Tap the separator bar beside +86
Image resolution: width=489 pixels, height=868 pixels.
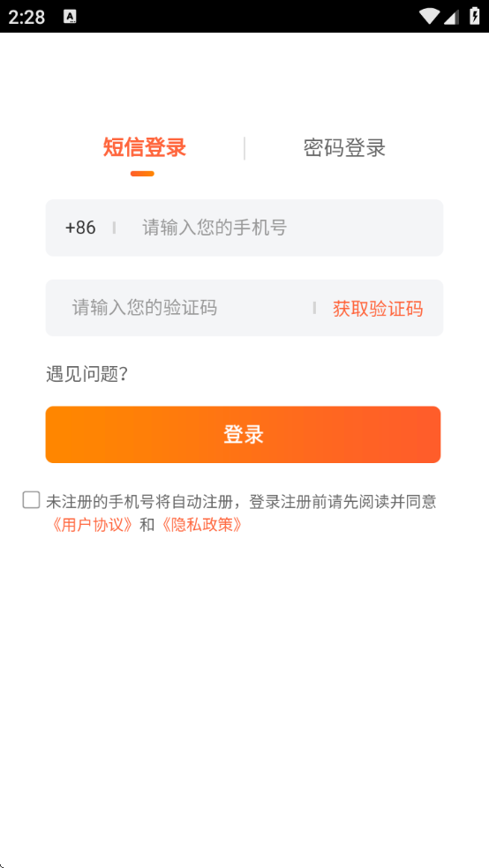click(x=114, y=228)
